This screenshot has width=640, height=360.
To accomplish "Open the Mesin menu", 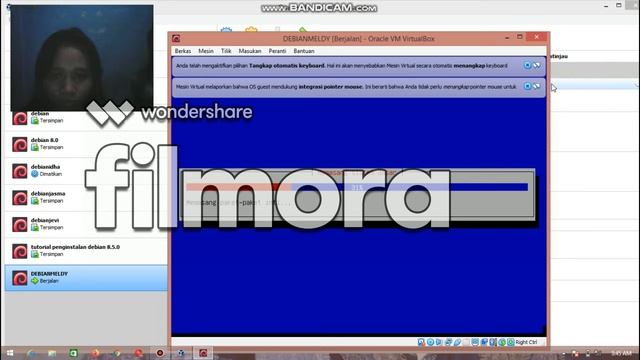I will [206, 51].
